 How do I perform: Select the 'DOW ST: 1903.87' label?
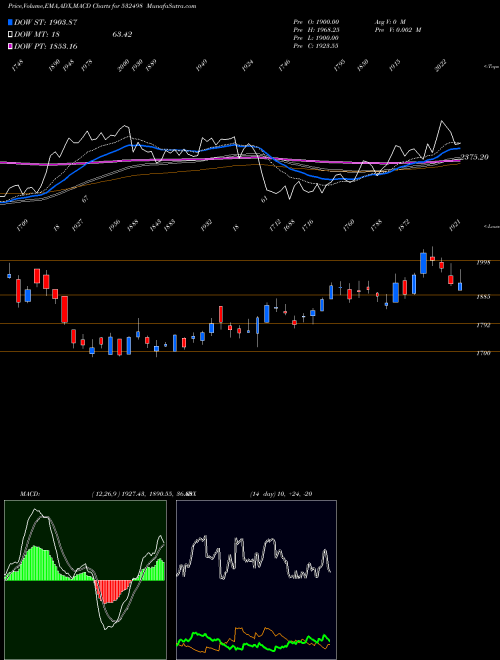pos(46,22)
